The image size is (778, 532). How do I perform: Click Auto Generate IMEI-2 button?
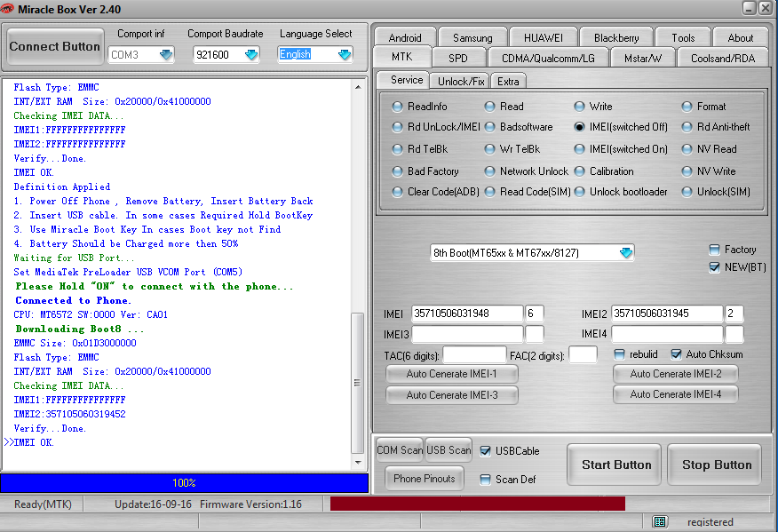pyautogui.click(x=675, y=374)
